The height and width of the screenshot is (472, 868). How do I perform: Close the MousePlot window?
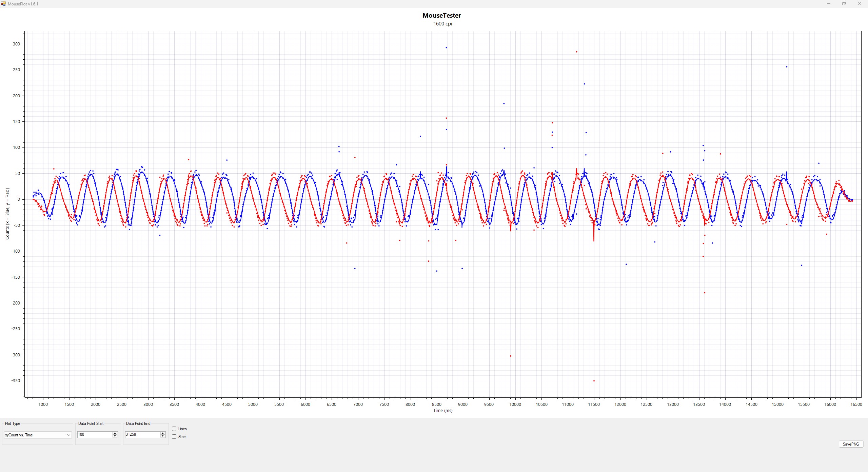coord(860,4)
